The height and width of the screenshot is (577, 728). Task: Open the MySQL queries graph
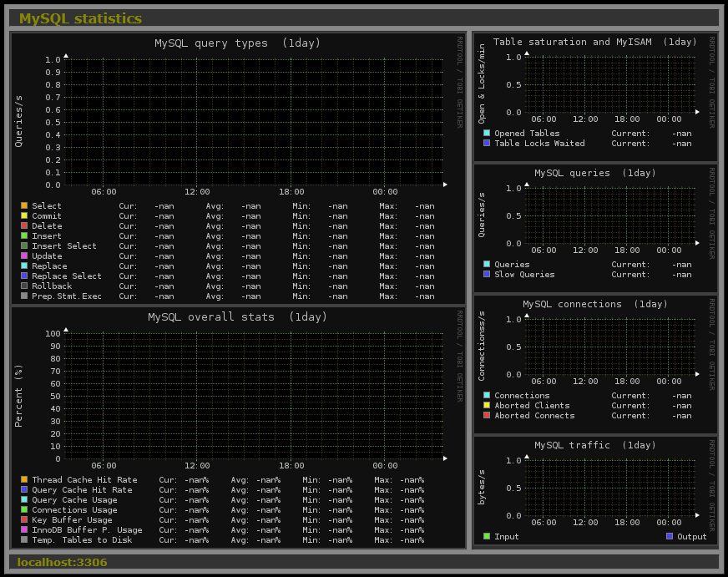click(x=595, y=229)
